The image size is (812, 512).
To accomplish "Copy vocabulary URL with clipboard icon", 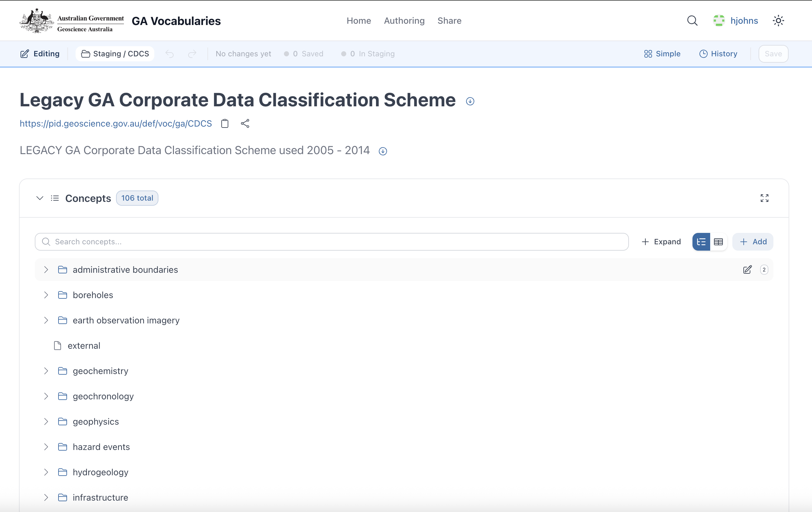I will [225, 123].
